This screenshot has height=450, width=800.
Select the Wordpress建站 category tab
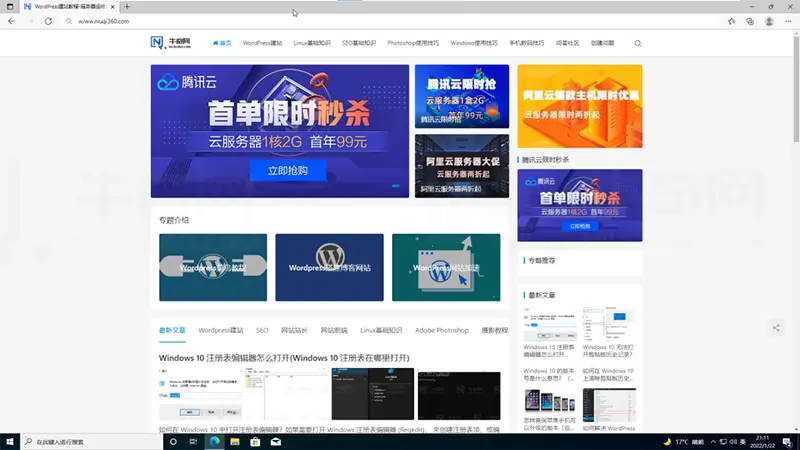(220, 331)
